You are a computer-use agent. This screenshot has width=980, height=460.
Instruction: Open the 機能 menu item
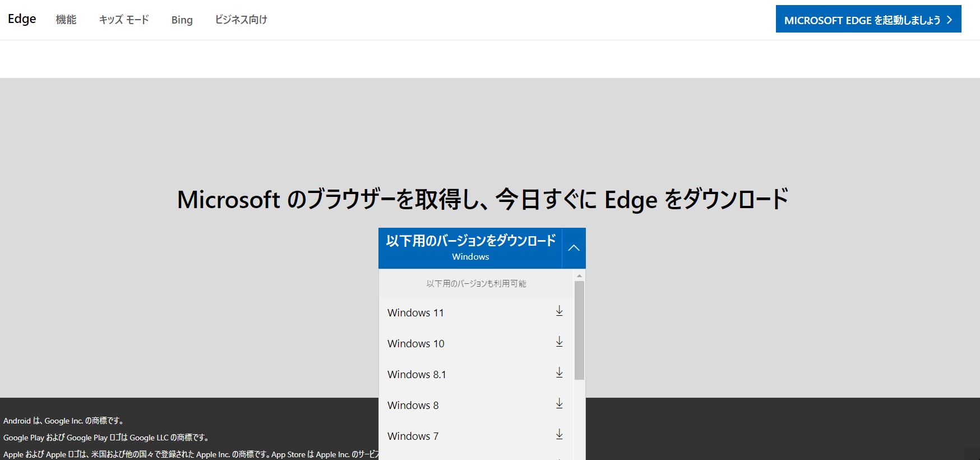pos(66,20)
